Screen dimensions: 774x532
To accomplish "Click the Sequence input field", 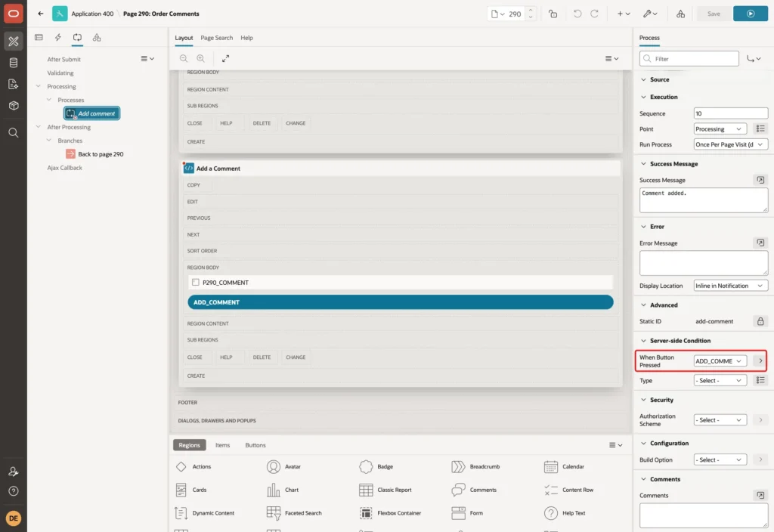I will 731,113.
